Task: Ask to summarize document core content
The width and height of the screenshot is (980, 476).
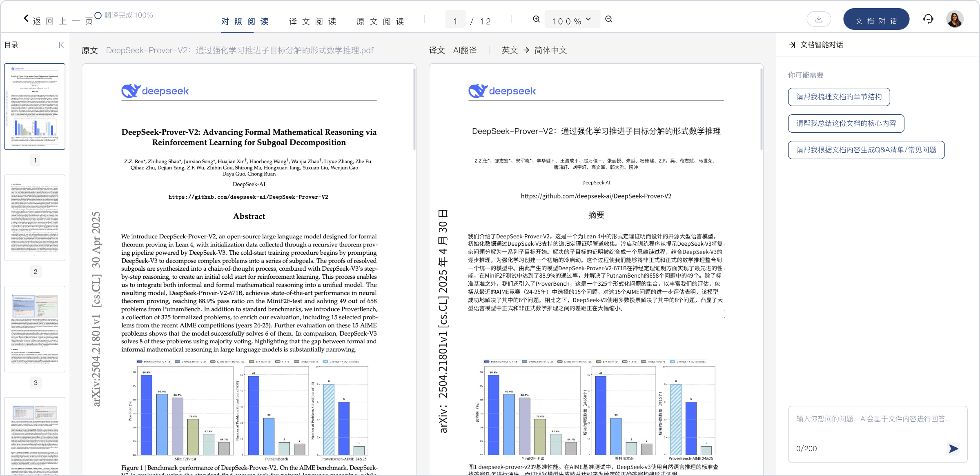Action: [x=846, y=124]
